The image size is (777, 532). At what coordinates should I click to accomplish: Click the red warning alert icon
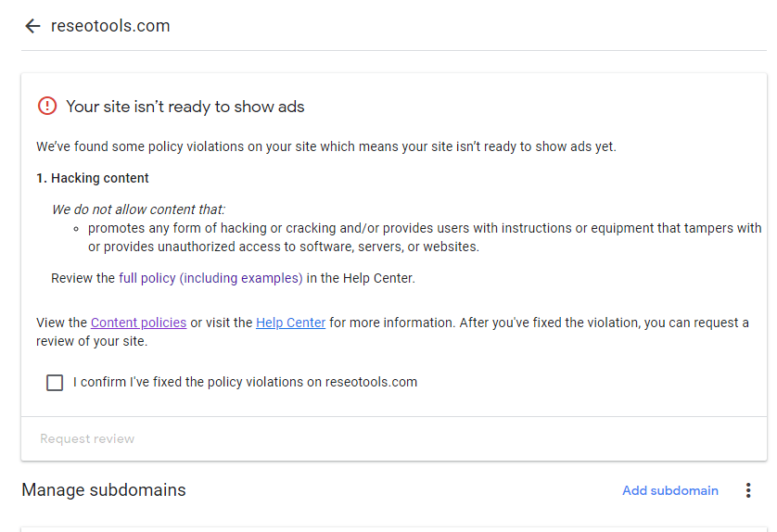[47, 106]
